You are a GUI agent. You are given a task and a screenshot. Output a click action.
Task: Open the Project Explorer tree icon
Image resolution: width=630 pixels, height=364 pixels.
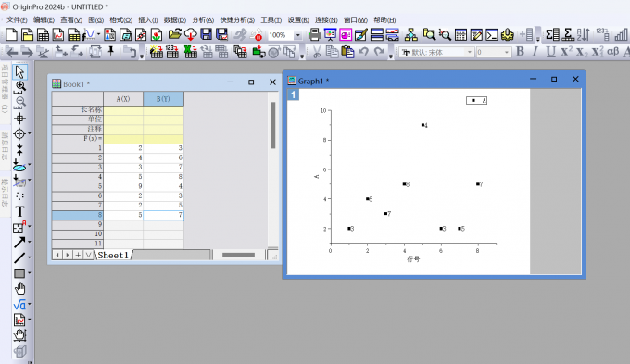coord(410,35)
